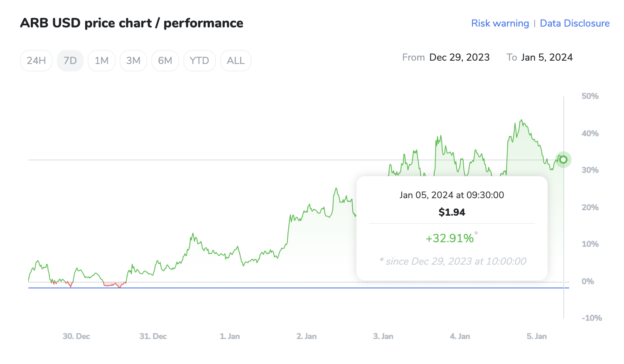Switch to the 7D range
The image size is (624, 364).
pyautogui.click(x=70, y=61)
